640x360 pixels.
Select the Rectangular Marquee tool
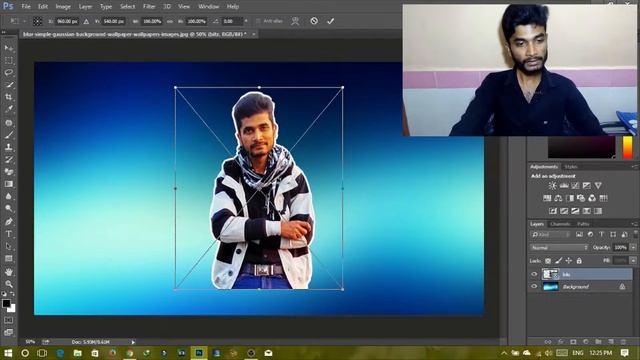pos(9,60)
